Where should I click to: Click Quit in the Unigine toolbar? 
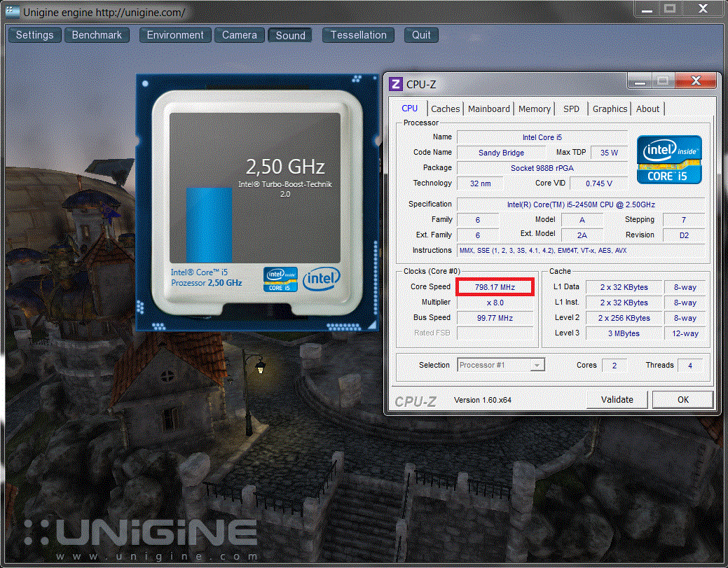pyautogui.click(x=421, y=35)
